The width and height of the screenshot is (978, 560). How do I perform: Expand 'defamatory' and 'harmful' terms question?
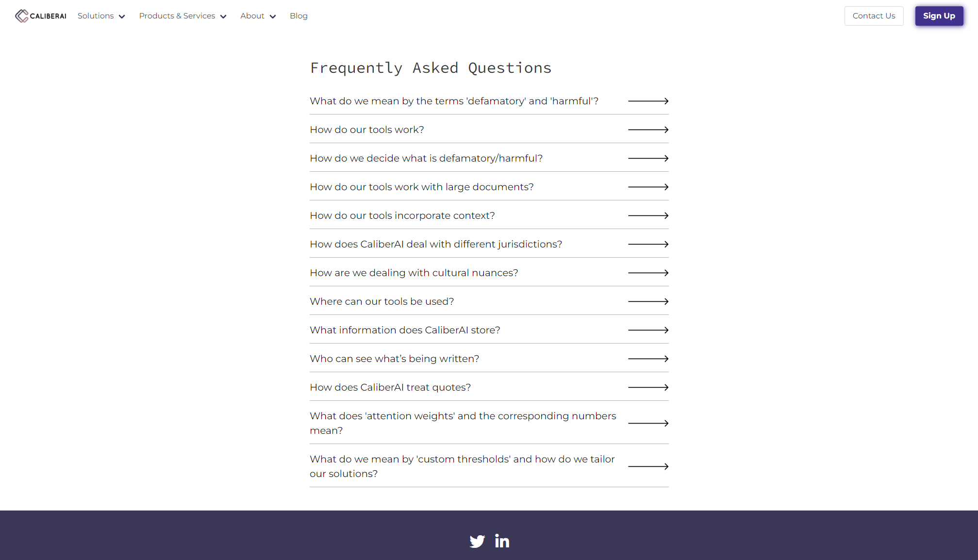pos(454,101)
